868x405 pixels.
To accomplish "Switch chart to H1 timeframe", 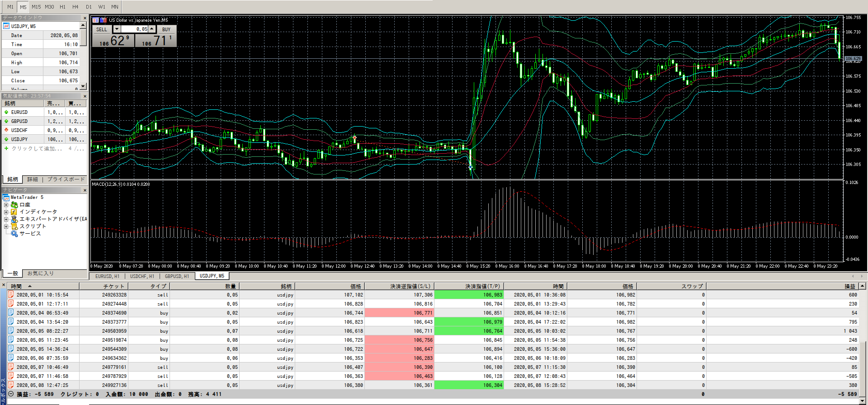I will (x=62, y=7).
